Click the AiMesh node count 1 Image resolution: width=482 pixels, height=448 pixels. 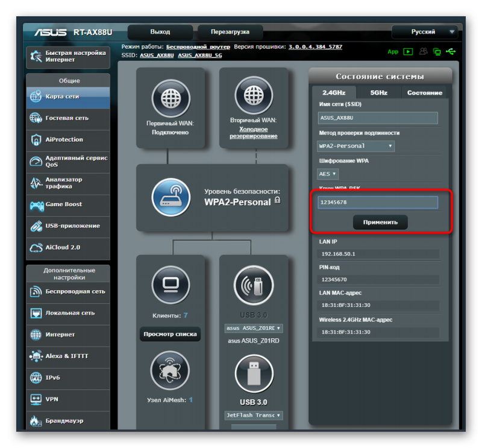click(190, 400)
